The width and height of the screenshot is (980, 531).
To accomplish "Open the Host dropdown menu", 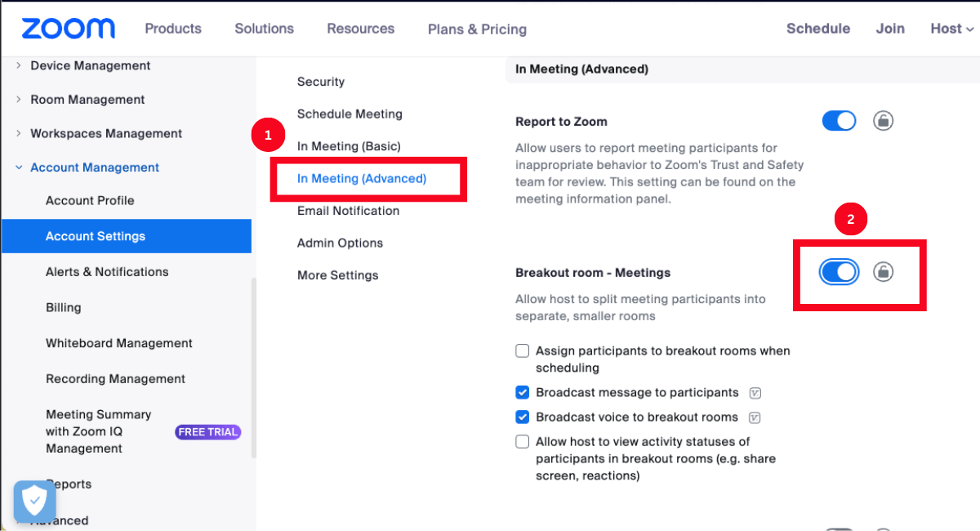I will (951, 29).
